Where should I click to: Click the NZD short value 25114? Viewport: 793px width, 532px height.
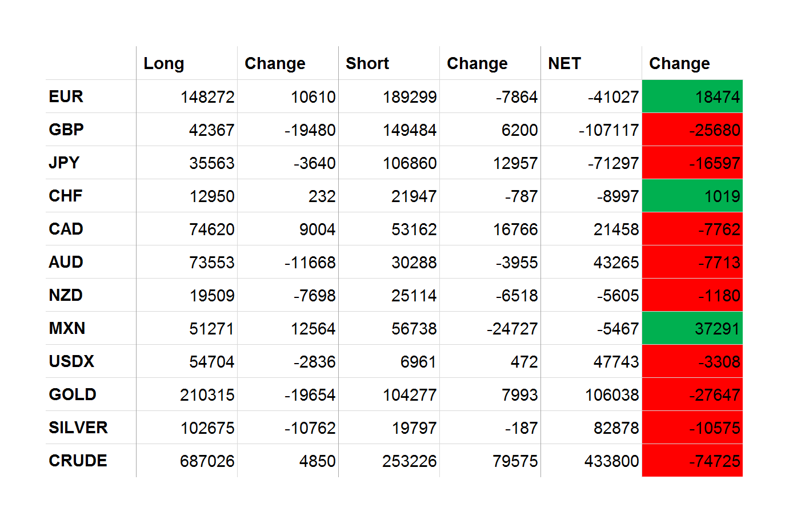coord(414,296)
